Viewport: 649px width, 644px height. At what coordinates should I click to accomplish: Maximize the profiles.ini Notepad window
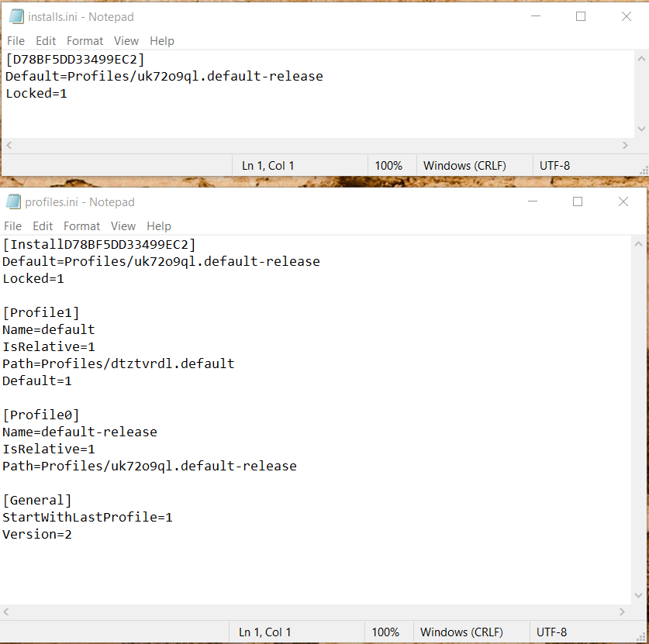pyautogui.click(x=578, y=202)
